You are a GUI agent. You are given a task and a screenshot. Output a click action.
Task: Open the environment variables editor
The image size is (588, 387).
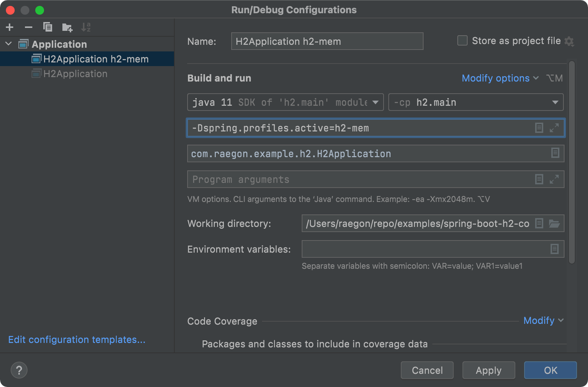click(554, 249)
